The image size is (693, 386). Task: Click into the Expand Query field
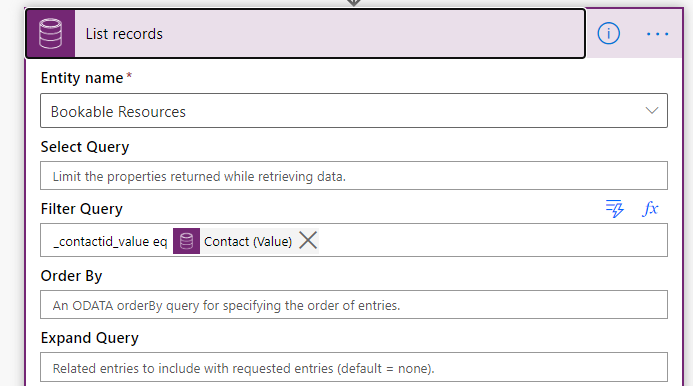pos(354,367)
